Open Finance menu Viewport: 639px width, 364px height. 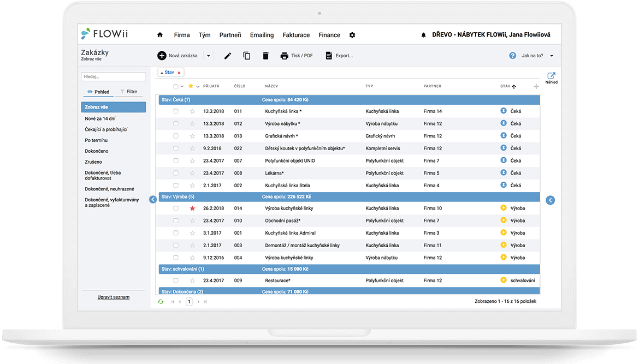pyautogui.click(x=329, y=35)
